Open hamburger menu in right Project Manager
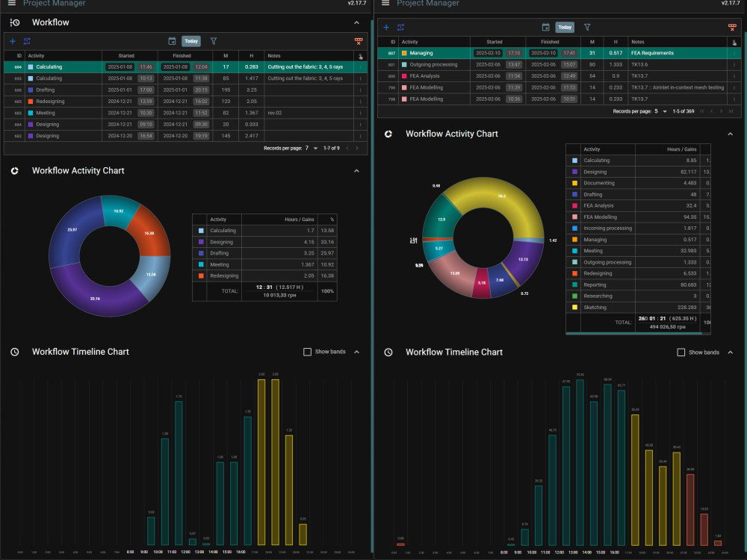The image size is (747, 560). coord(385,3)
